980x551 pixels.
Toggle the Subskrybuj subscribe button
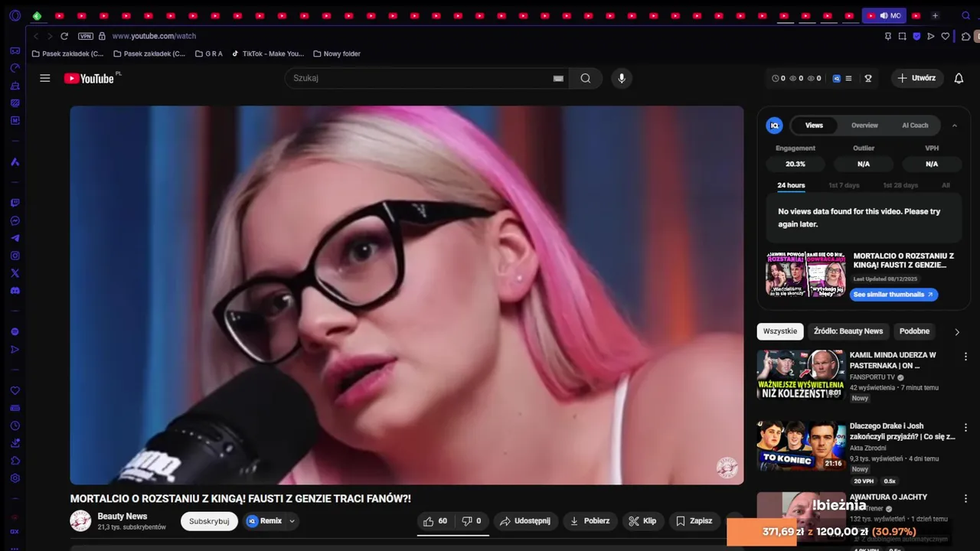click(209, 521)
